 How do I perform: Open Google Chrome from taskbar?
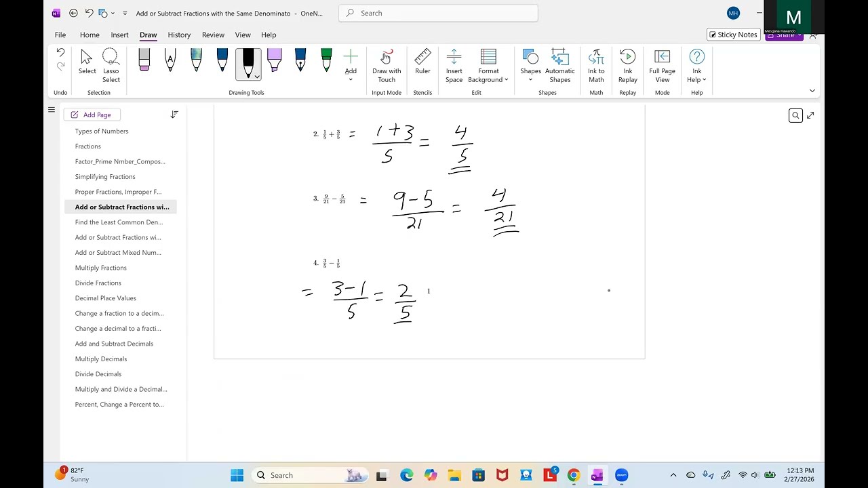pos(574,475)
